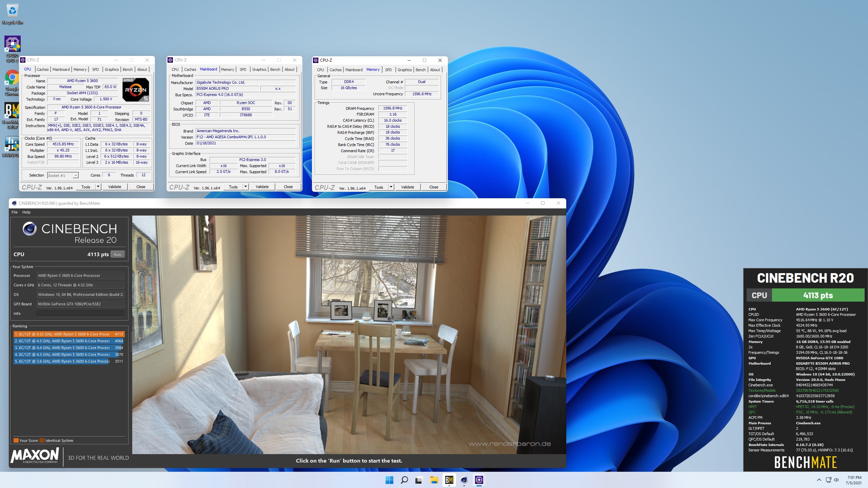868x488 pixels.
Task: Click Validate in Memory window
Action: (x=408, y=187)
